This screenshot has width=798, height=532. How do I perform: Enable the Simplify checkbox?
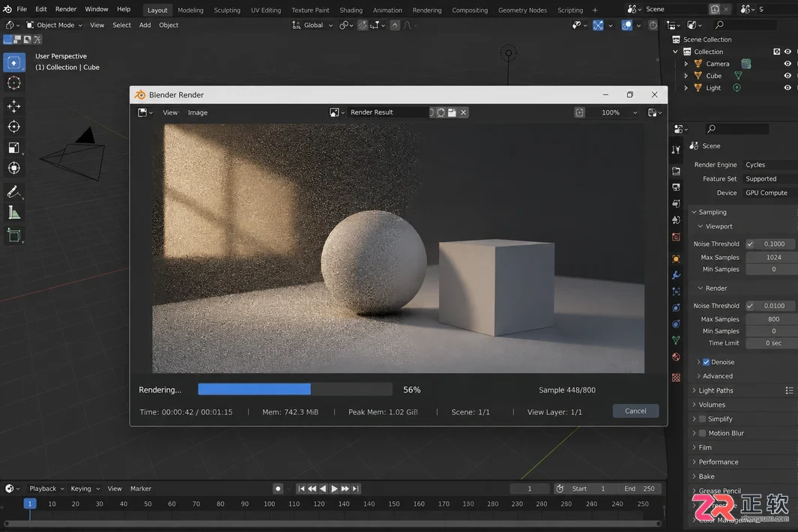702,419
